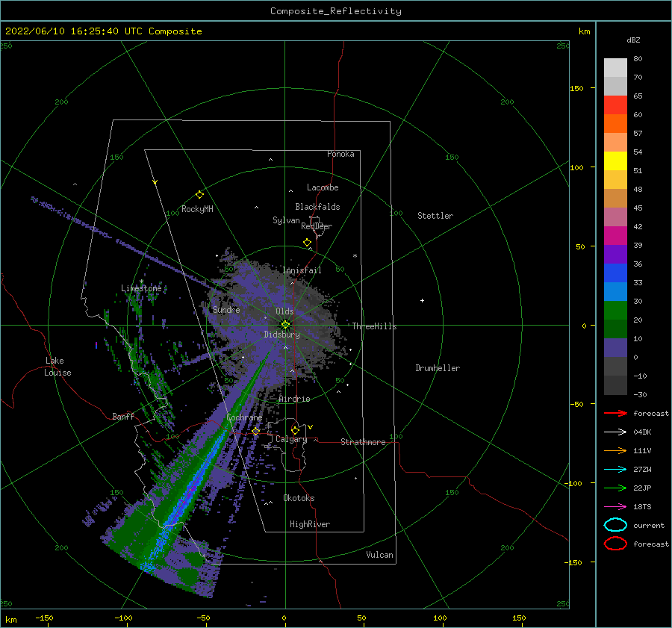
Task: Click the white asterisk marker east of Innisfail
Action: (355, 256)
